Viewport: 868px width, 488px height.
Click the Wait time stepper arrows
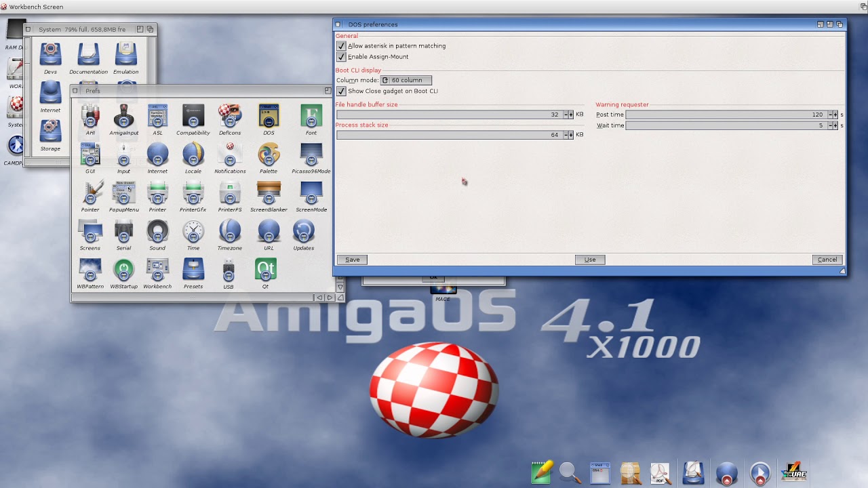click(x=833, y=125)
